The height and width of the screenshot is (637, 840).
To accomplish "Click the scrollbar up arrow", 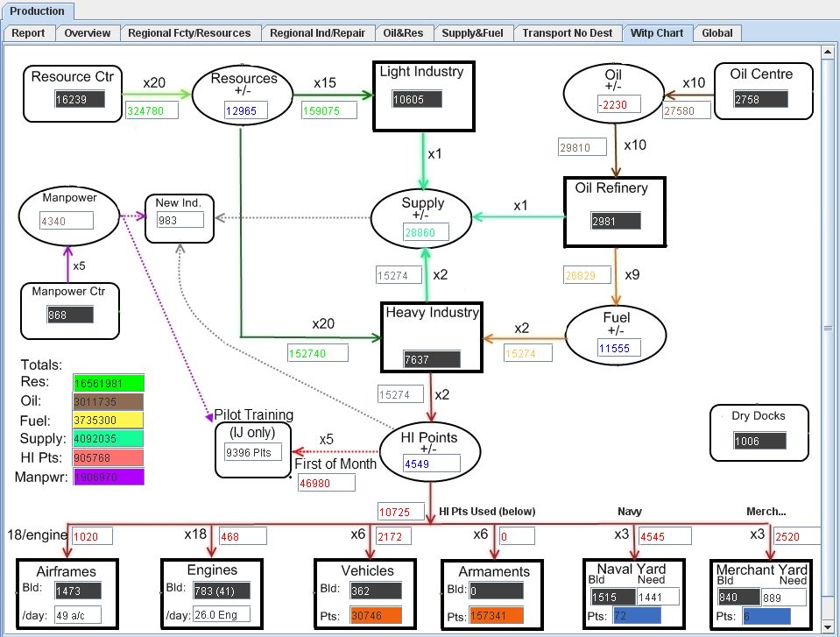I will pyautogui.click(x=828, y=52).
